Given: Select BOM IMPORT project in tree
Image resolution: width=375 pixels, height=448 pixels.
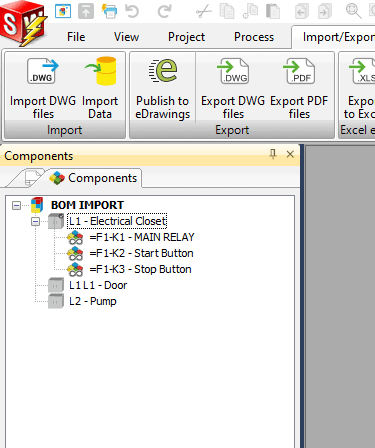Looking at the screenshot, I should point(87,205).
